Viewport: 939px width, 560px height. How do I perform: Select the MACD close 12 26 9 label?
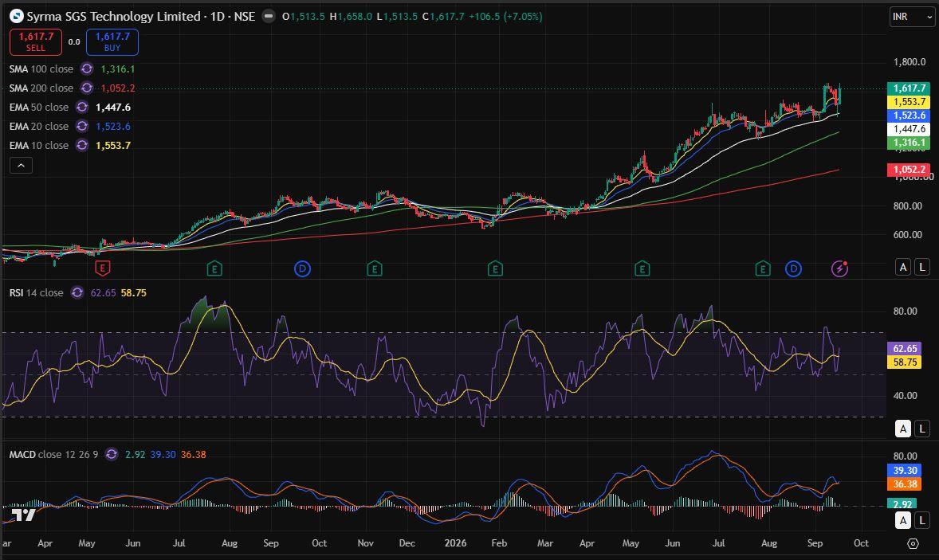tap(53, 454)
